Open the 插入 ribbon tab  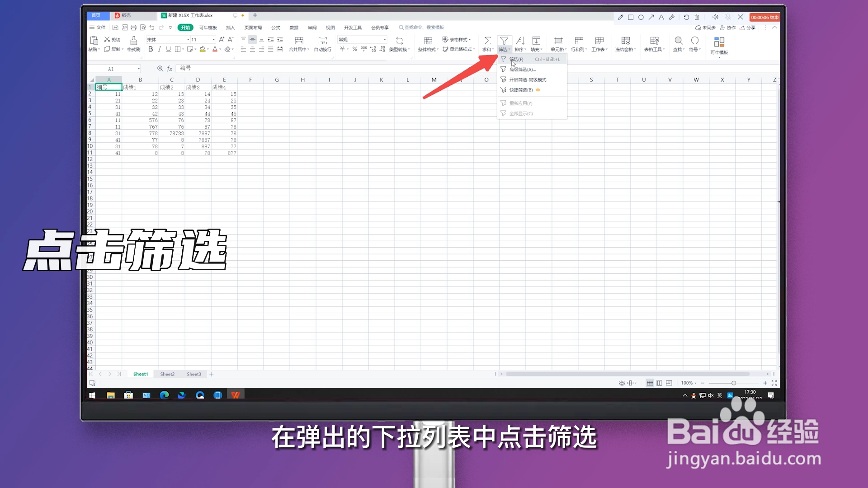point(231,28)
